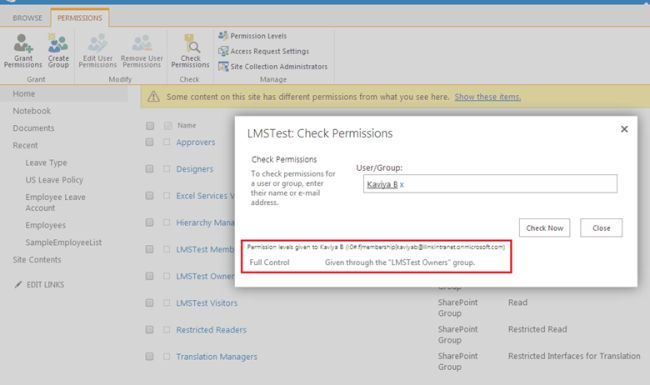650x385 pixels.
Task: Open the Restricted Readers group link
Action: pyautogui.click(x=211, y=330)
